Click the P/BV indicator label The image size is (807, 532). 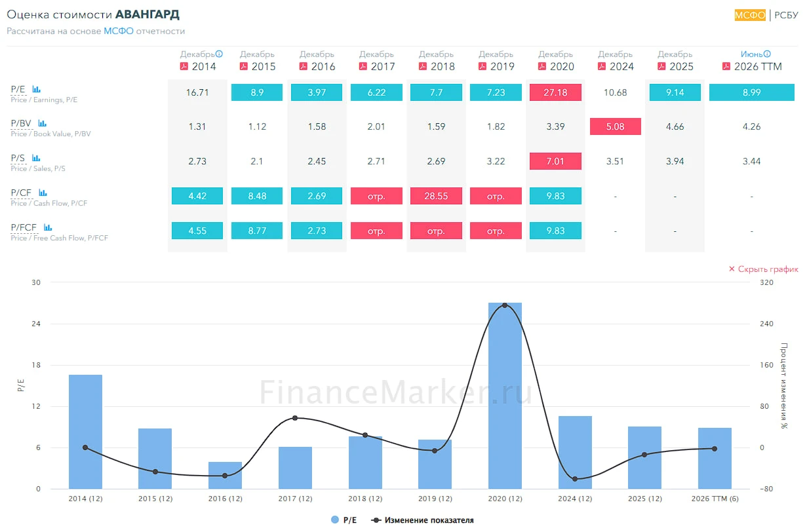click(x=22, y=123)
